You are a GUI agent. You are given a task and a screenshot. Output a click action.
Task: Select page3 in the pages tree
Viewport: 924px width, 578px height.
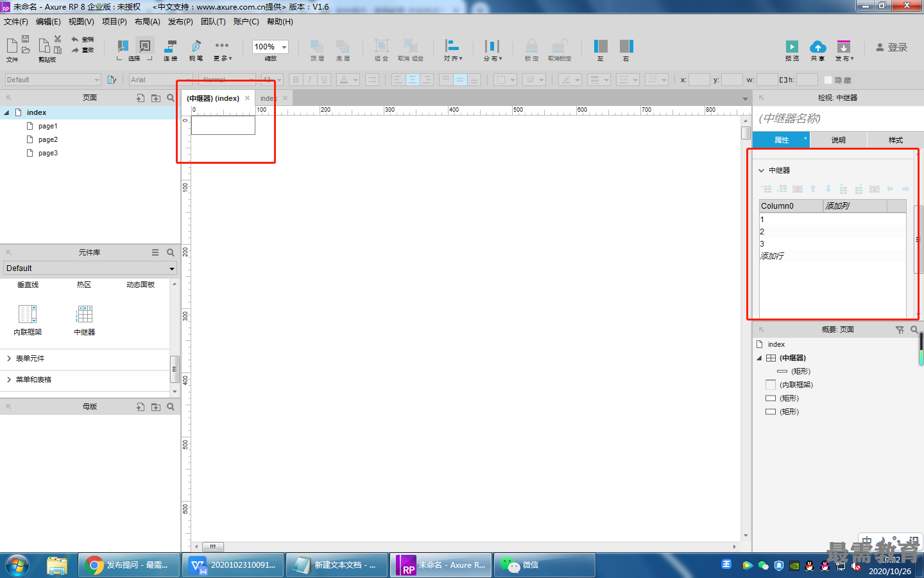47,153
